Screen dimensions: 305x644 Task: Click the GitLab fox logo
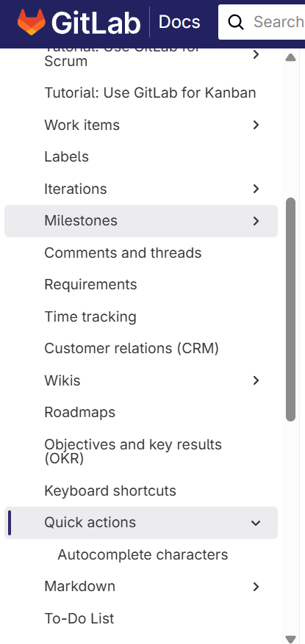pos(32,22)
